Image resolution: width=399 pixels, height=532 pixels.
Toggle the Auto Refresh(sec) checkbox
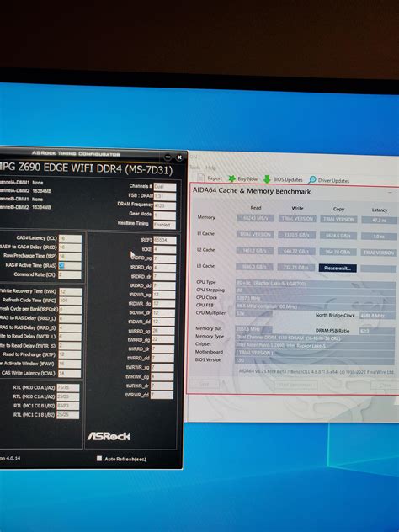[x=99, y=459]
